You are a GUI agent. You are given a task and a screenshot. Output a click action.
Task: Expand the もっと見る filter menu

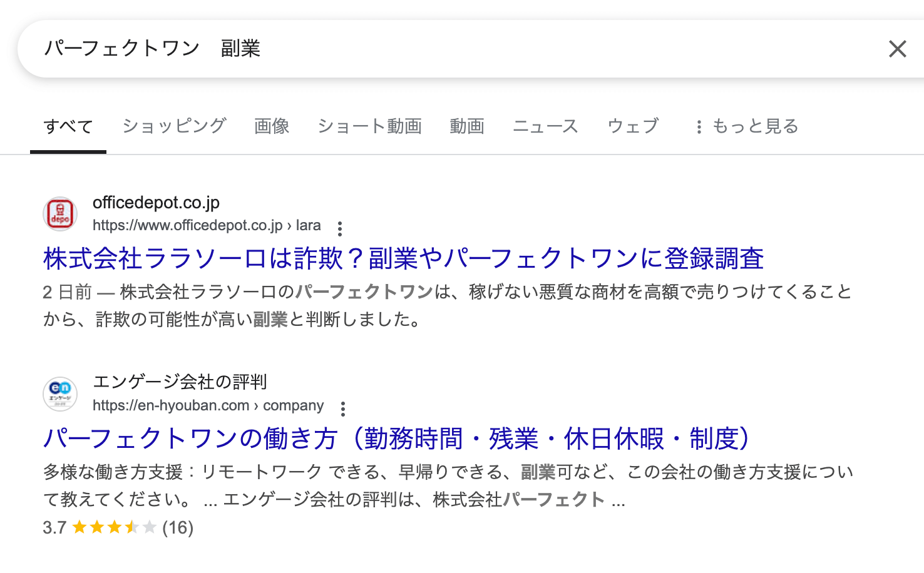747,126
